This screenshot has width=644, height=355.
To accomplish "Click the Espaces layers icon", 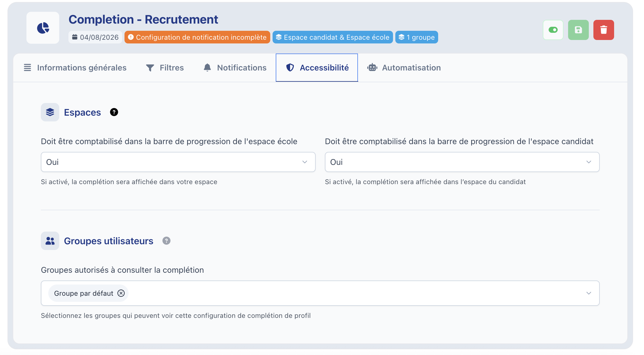I will coord(50,112).
